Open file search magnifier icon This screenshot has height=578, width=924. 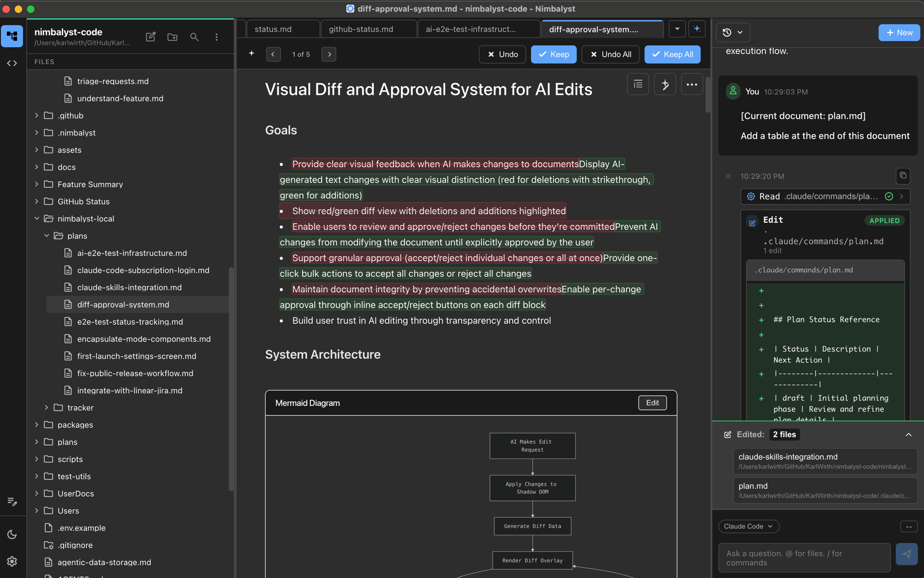(194, 37)
